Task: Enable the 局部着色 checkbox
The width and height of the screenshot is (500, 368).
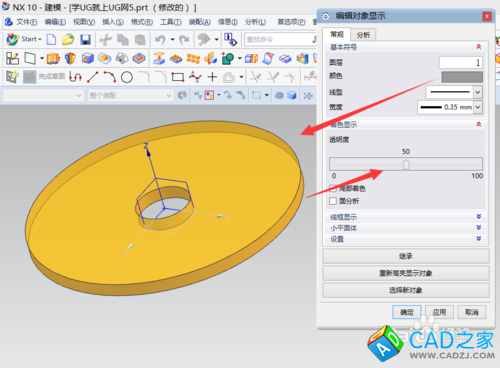Action: click(333, 189)
